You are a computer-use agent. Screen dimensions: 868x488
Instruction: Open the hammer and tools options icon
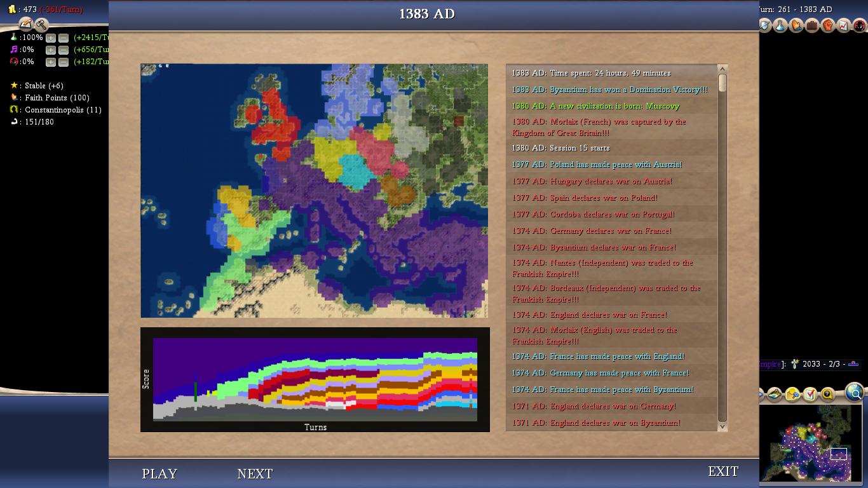41,25
